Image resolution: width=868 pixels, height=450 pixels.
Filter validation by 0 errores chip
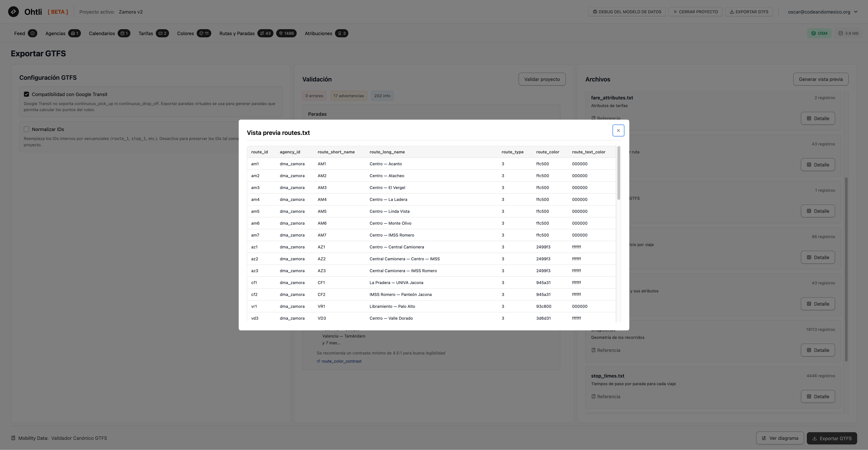(x=314, y=96)
